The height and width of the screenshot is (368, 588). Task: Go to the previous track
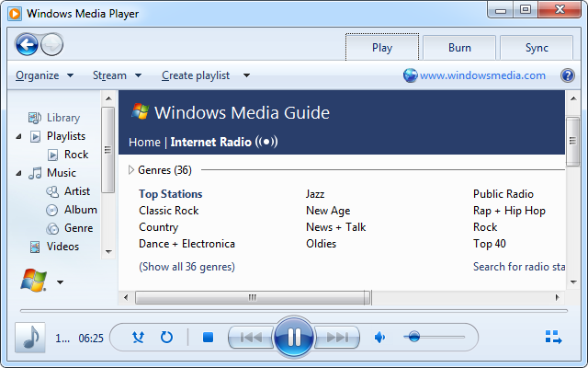point(250,338)
